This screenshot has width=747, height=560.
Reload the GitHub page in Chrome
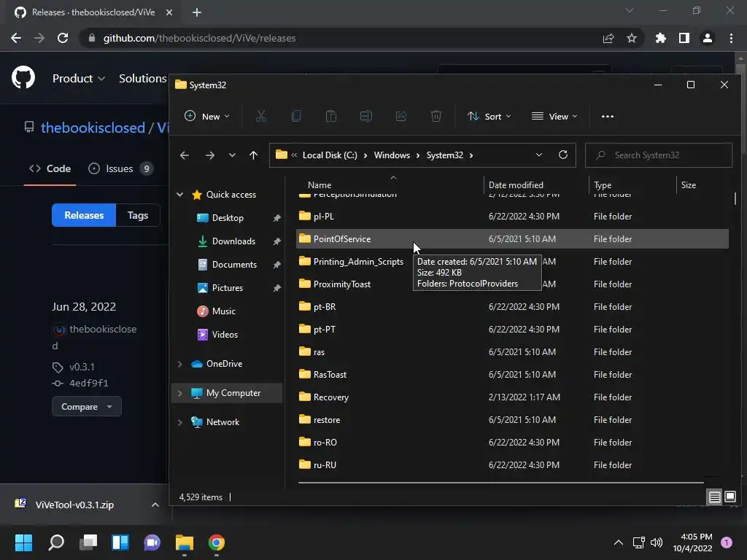pyautogui.click(x=63, y=38)
